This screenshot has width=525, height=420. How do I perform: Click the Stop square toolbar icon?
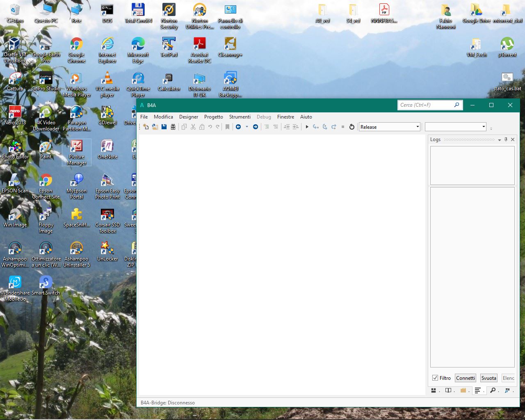click(343, 127)
